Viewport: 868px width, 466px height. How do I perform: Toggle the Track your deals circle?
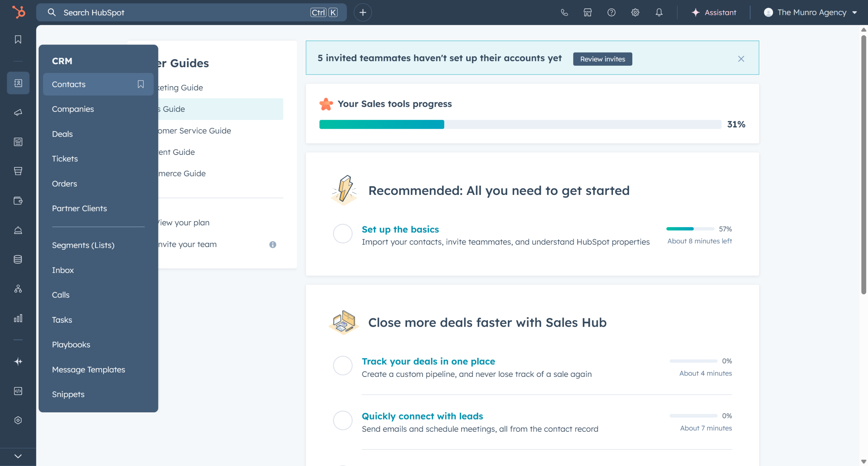tap(343, 365)
